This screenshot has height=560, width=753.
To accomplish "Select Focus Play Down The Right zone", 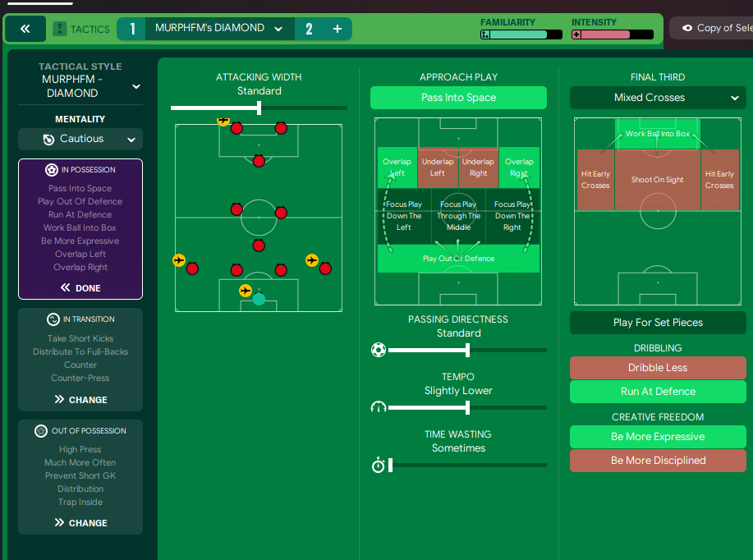I will point(512,216).
